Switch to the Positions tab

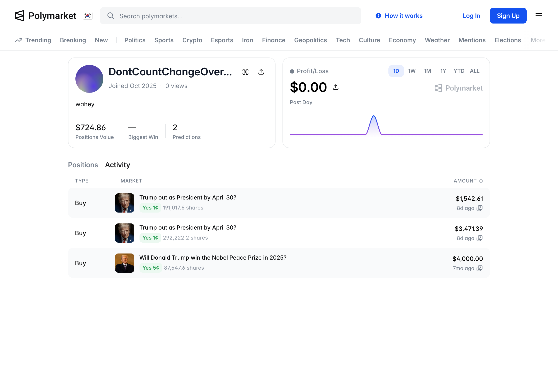pyautogui.click(x=83, y=165)
